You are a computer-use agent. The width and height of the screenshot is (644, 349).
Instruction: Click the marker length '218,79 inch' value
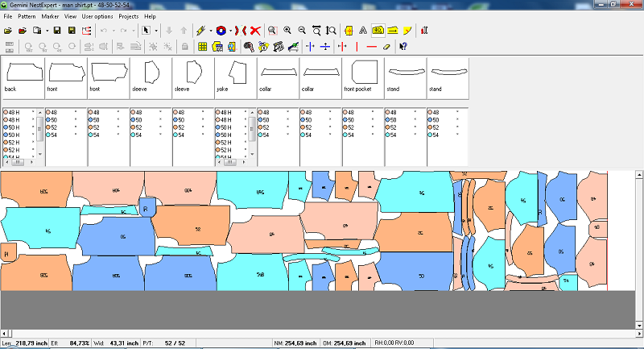coord(31,343)
